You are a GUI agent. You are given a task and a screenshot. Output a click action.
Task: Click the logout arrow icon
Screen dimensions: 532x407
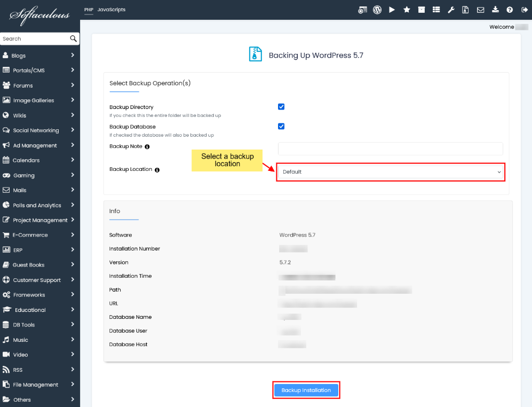(x=524, y=10)
